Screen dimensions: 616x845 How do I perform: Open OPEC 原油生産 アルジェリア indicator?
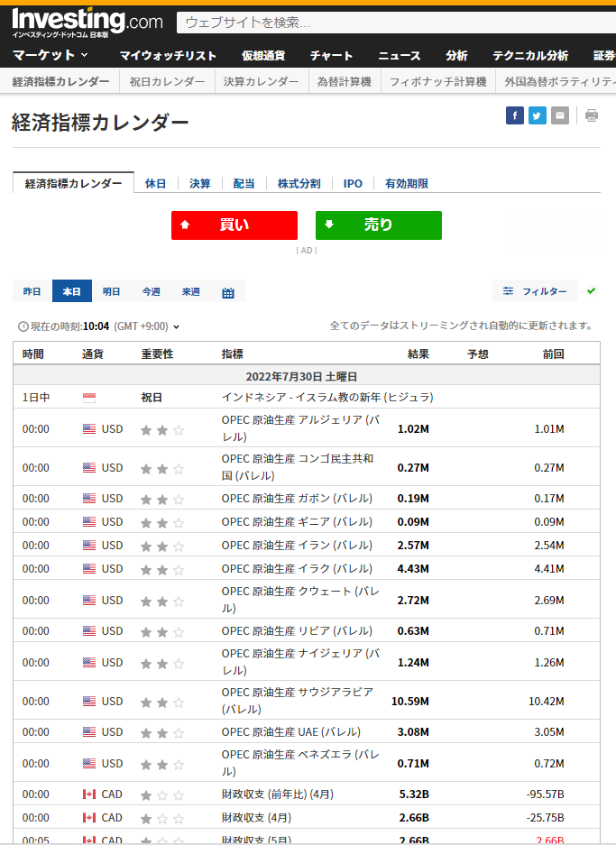[300, 428]
